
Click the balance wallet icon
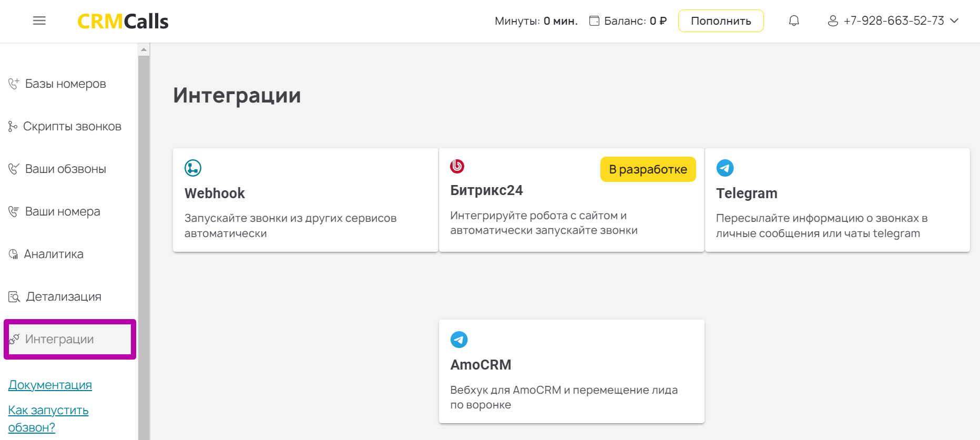(x=594, y=21)
